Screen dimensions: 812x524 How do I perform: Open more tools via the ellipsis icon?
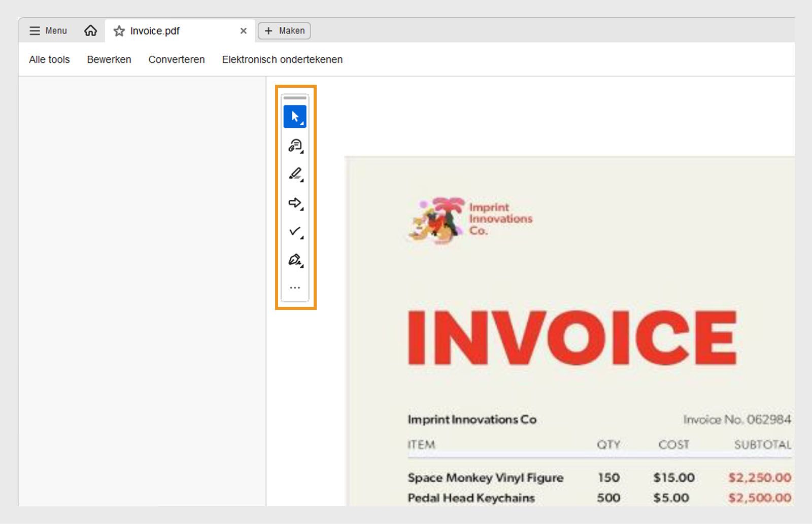(294, 287)
